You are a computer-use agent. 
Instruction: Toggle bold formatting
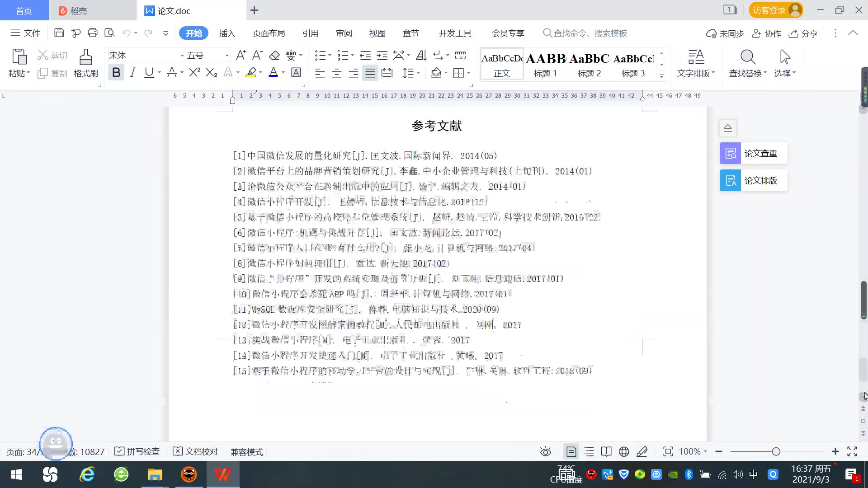click(116, 72)
